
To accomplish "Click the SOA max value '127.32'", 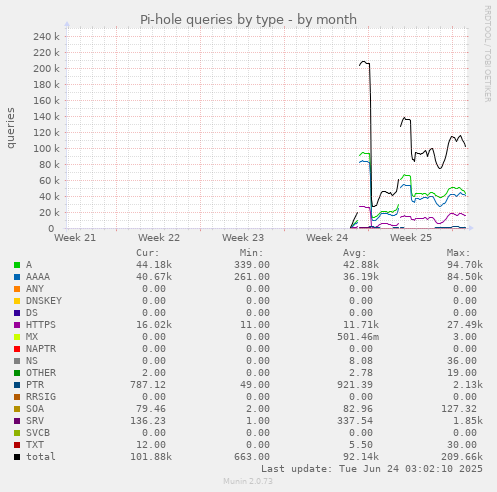I will 459,409.
